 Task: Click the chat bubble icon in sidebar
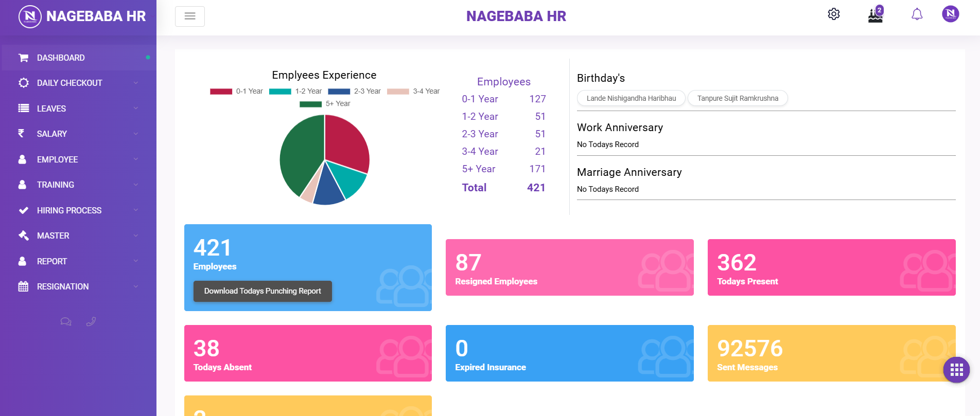point(66,322)
